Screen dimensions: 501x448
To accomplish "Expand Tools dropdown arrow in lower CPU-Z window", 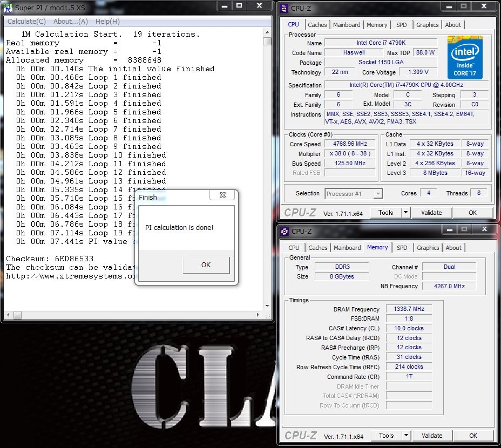I will click(x=406, y=436).
